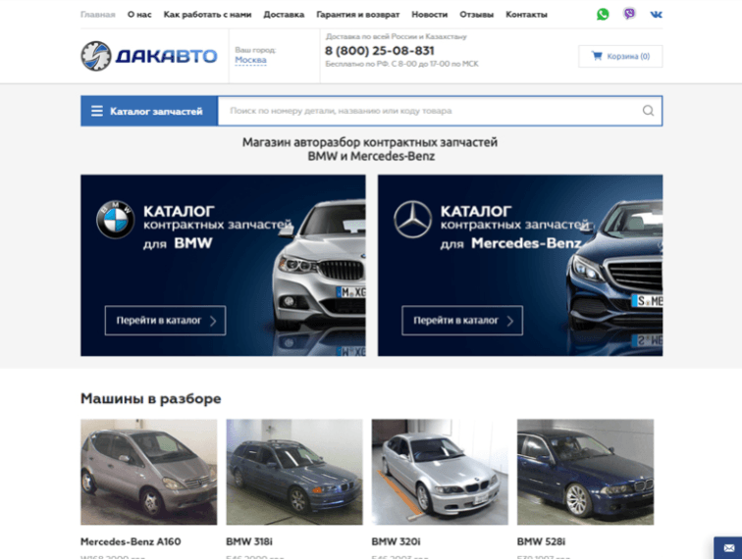The width and height of the screenshot is (742, 560).
Task: Open Как работать с нами page
Action: [207, 15]
